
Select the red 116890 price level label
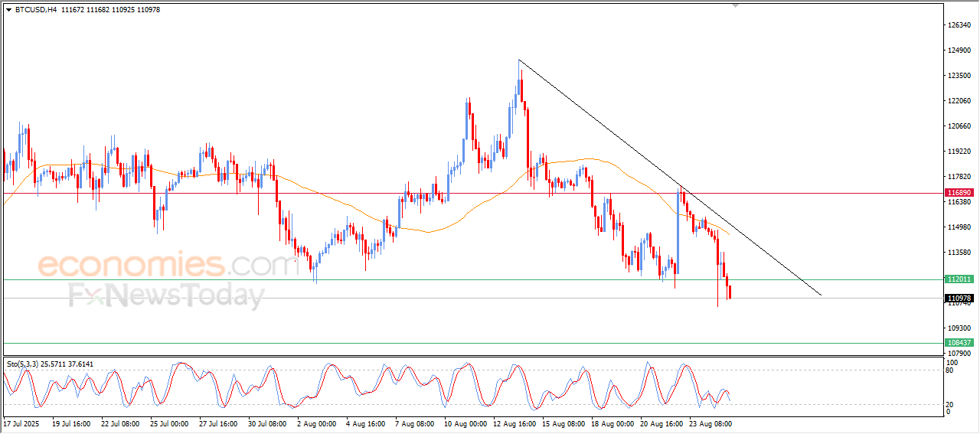pos(959,193)
